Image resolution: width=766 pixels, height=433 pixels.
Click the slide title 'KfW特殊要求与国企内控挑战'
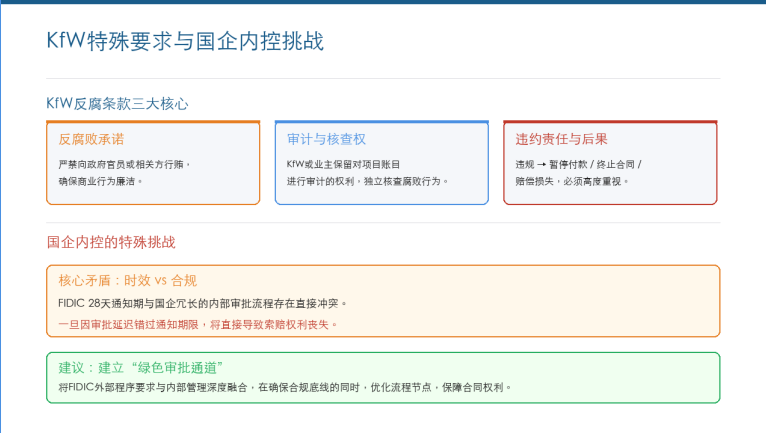185,41
